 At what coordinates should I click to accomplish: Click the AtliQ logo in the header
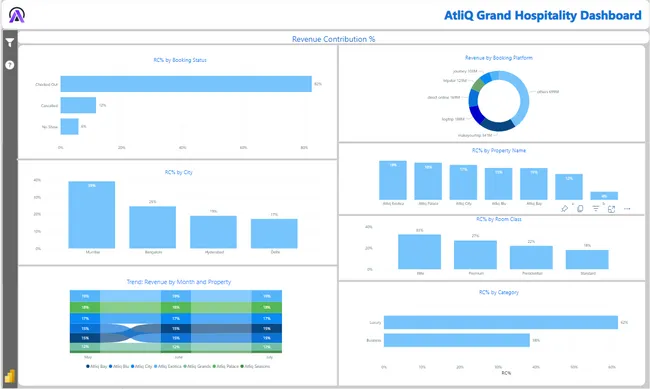pyautogui.click(x=17, y=15)
